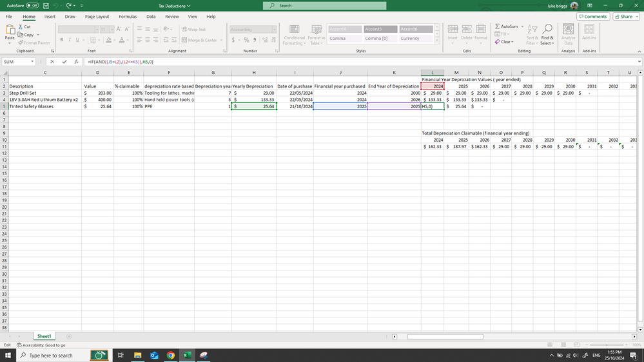Open the Windows Start menu
The width and height of the screenshot is (644, 362).
tap(8, 356)
